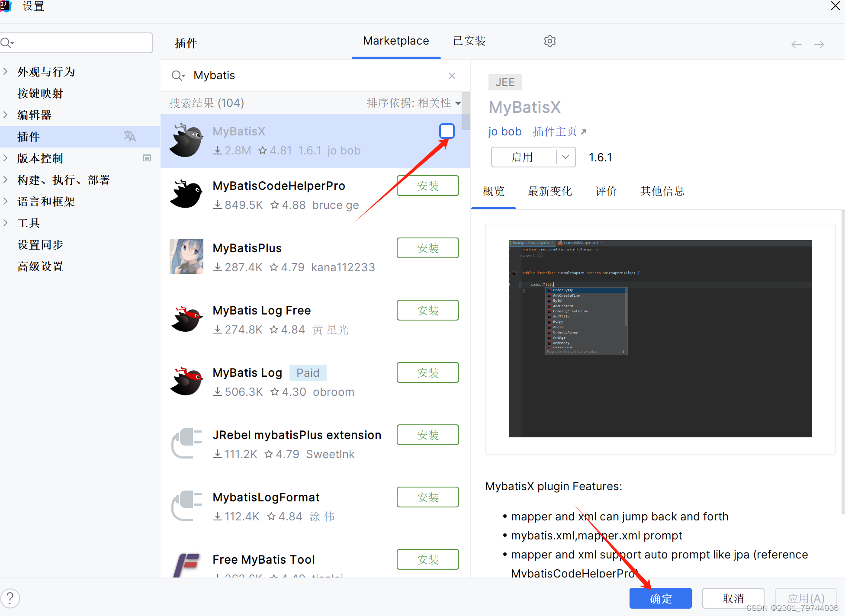The width and height of the screenshot is (845, 616).
Task: Click the MyBatisX bird icon
Action: click(x=186, y=140)
